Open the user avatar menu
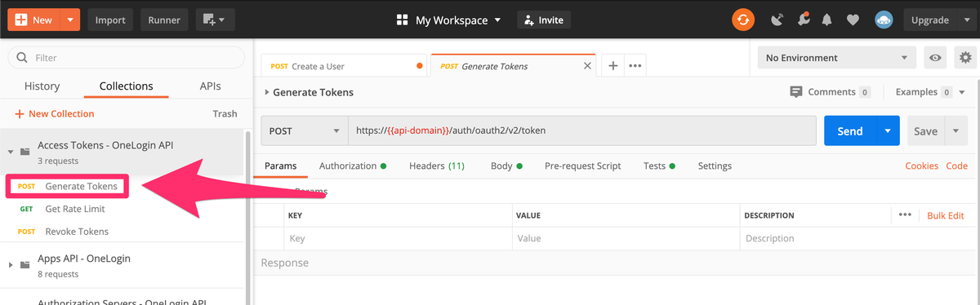The height and width of the screenshot is (305, 980). click(884, 20)
